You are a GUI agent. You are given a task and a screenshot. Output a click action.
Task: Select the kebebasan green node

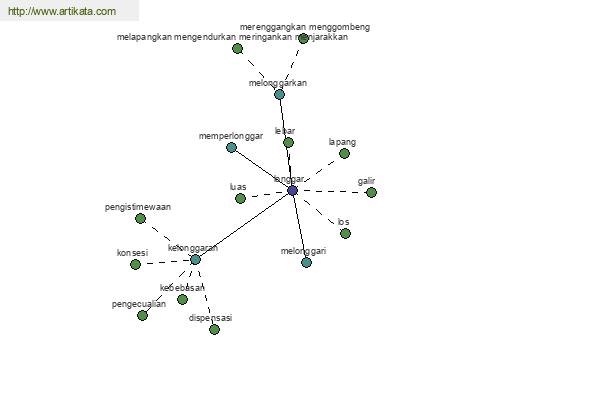183,299
